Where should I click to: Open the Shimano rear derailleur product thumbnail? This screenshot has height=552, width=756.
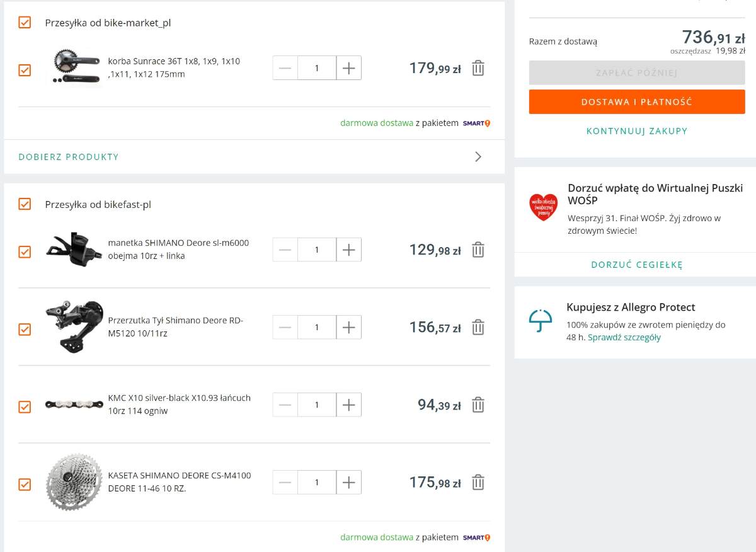(74, 327)
